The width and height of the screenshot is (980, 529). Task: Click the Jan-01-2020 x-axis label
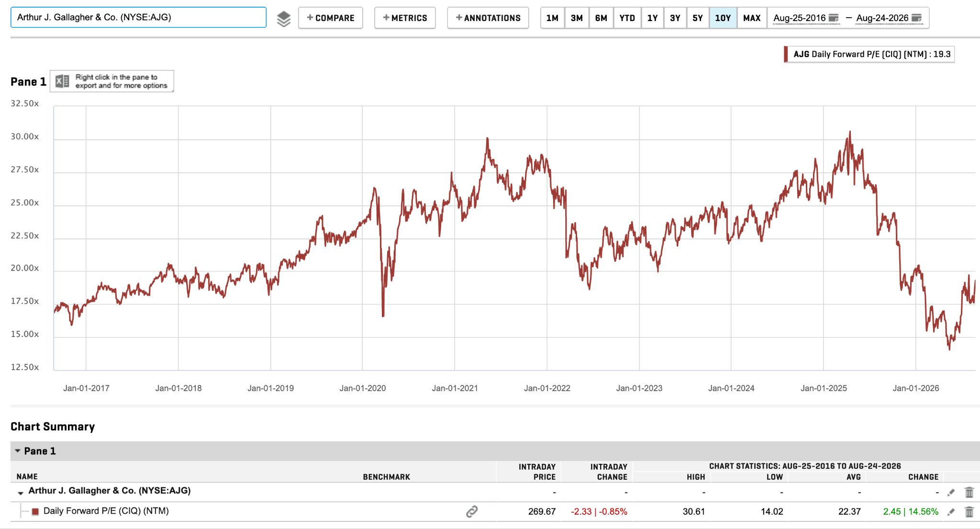363,388
